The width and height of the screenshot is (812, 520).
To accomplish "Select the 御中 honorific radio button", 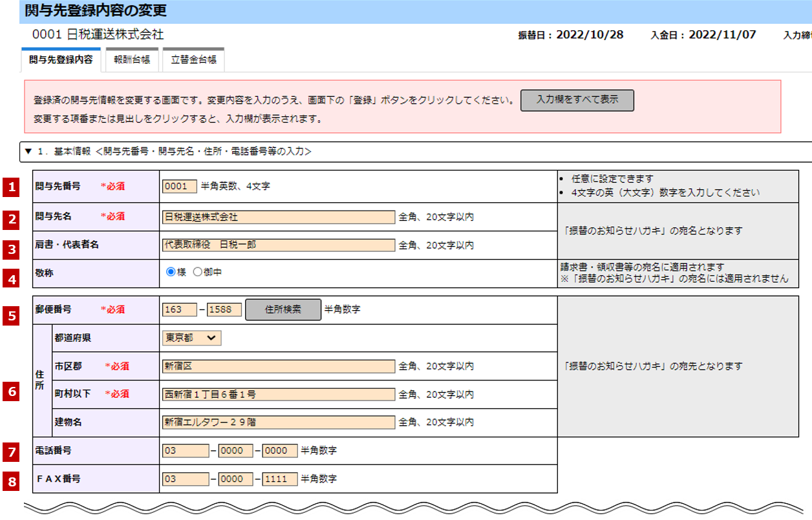I will pyautogui.click(x=198, y=273).
